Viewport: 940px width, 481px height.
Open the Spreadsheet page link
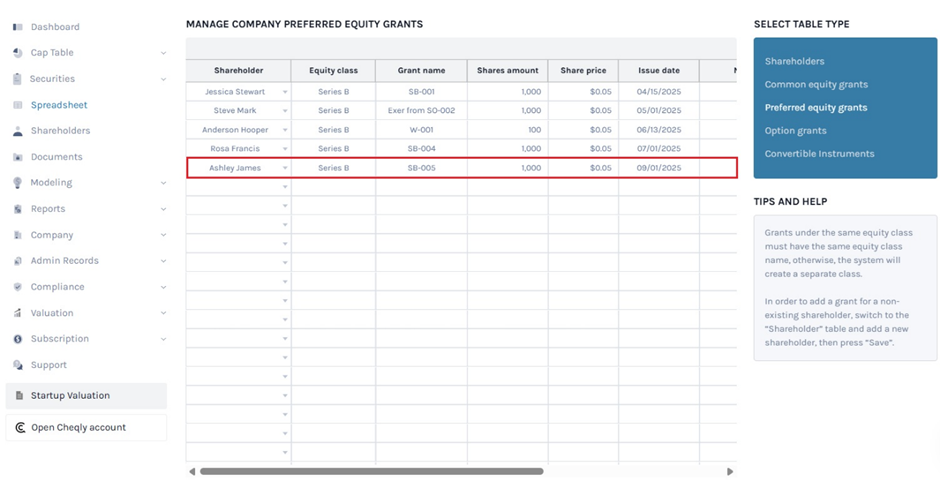point(58,105)
